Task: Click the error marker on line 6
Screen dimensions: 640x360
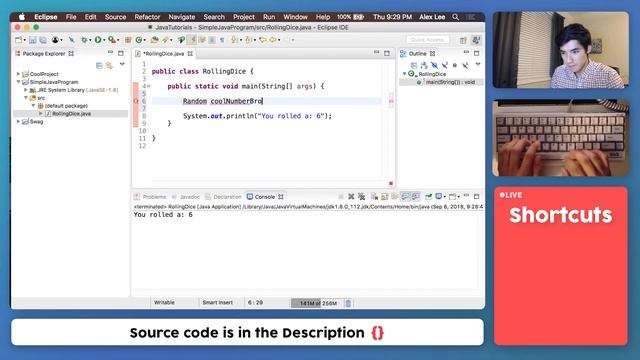Action: click(136, 101)
